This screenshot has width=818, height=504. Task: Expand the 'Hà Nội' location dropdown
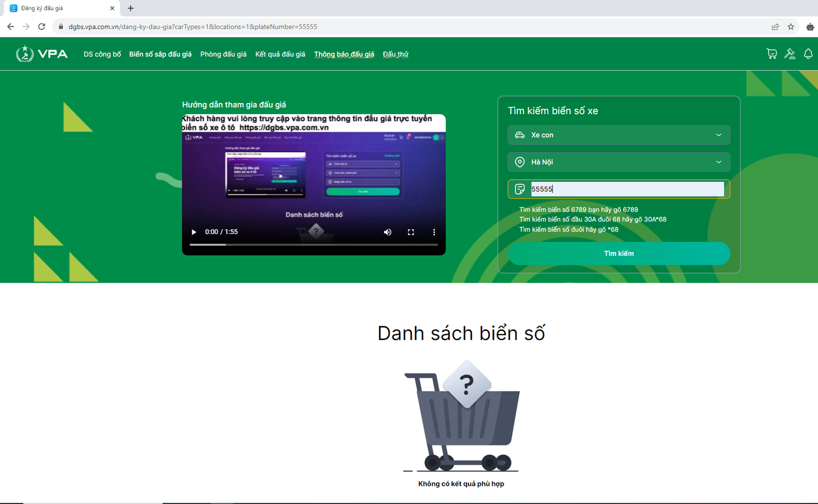pos(619,162)
